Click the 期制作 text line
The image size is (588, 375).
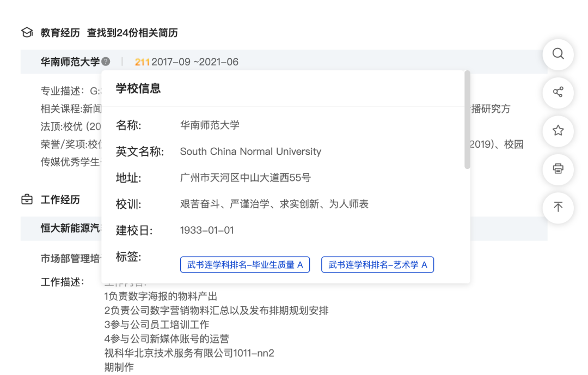coord(119,367)
